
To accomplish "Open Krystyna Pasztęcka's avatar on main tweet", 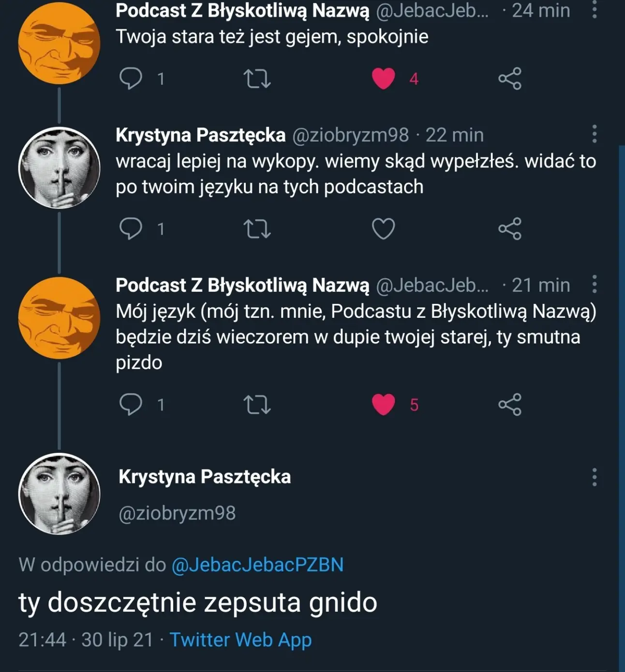I will coord(60,493).
